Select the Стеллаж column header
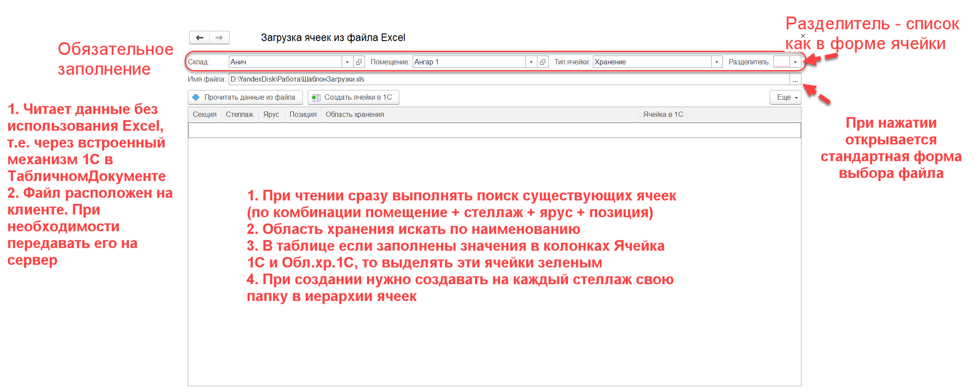980x392 pixels. tap(239, 115)
